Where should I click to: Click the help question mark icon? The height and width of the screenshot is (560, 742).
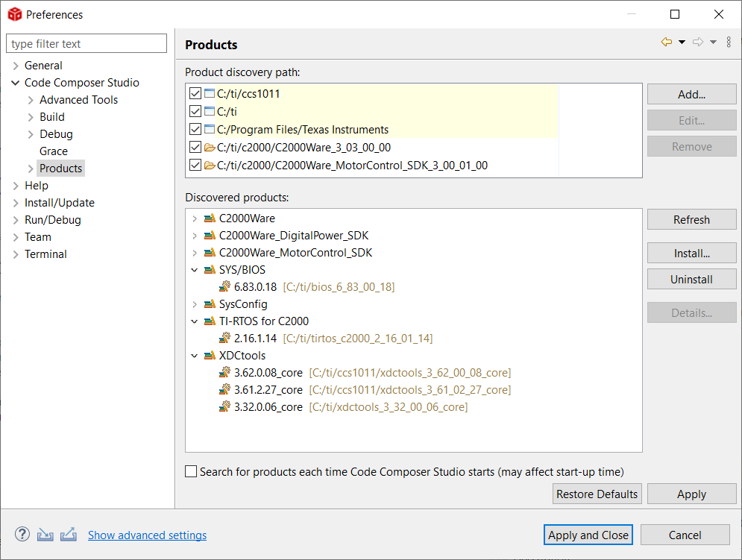[22, 534]
